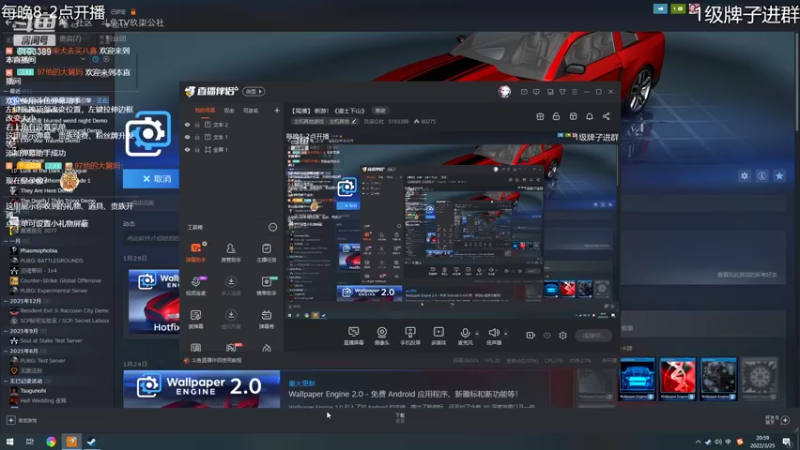Viewport: 800px width, 450px height.
Task: Open the blue car workshop thumbnail
Action: click(x=637, y=379)
